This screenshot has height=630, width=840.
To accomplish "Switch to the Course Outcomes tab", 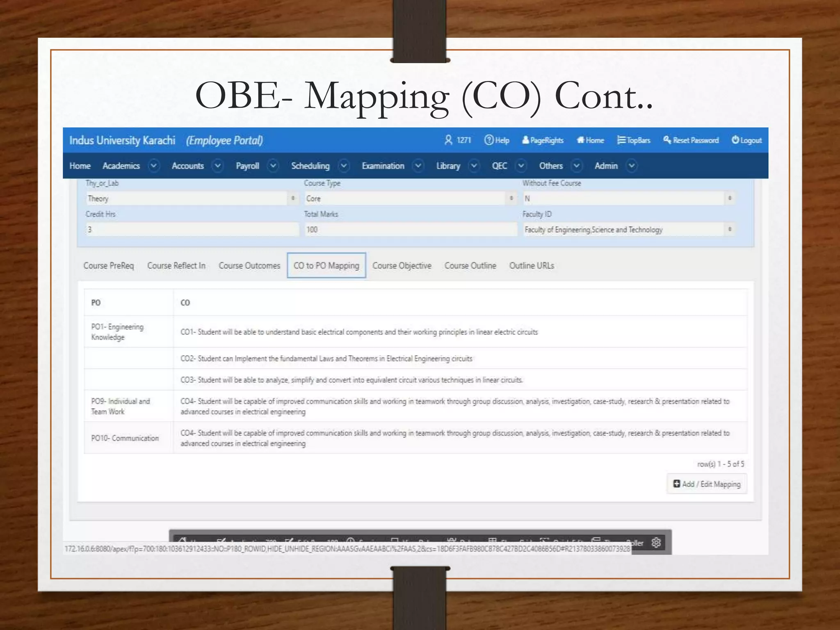I will [249, 265].
